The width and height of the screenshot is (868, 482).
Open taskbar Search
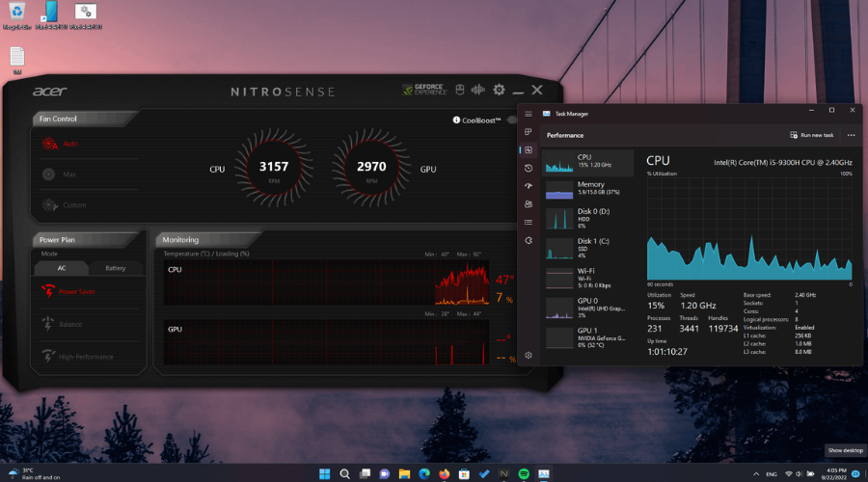[345, 473]
